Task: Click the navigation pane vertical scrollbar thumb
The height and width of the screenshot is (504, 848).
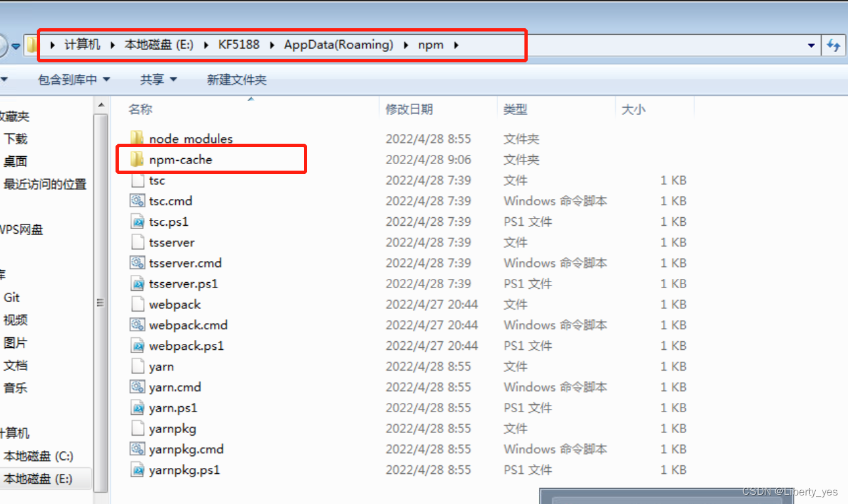Action: pos(101,303)
